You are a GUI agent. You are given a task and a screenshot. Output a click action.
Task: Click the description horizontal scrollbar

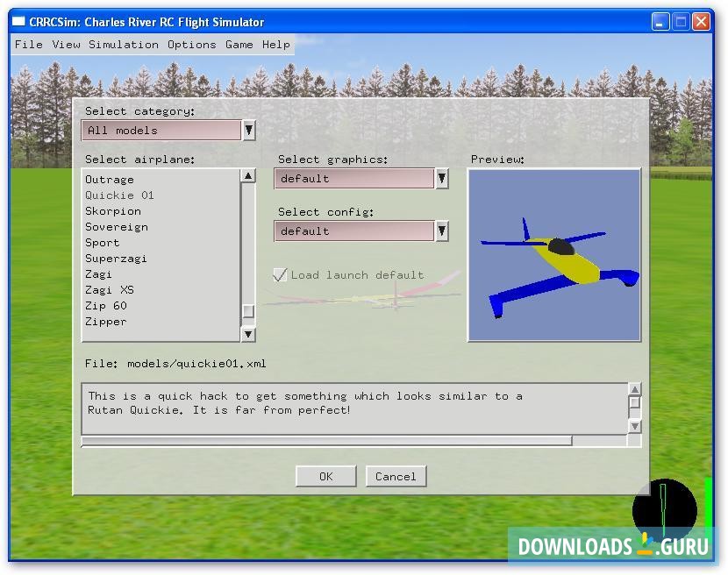click(326, 440)
